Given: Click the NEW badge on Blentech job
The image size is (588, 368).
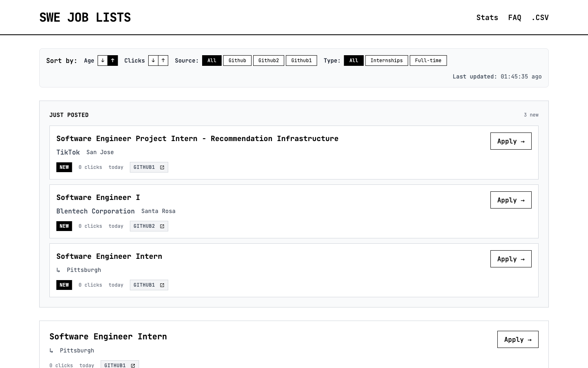Looking at the screenshot, I should pos(64,226).
